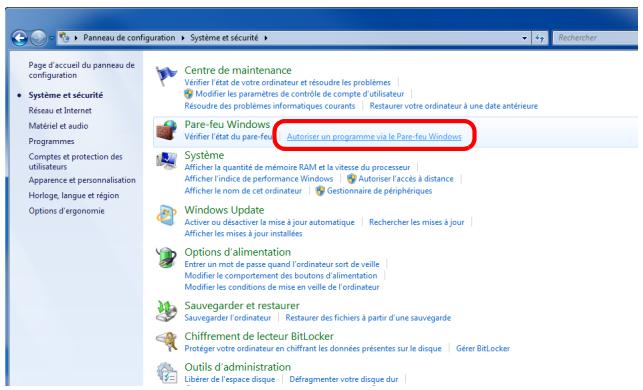Click Entrer un mot de passe quand l'ordinateur sort de veille

click(x=282, y=265)
